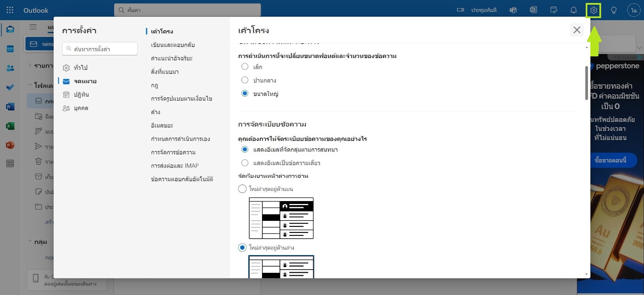
Task: Launch Excel from the left app rail
Action: pos(10,126)
